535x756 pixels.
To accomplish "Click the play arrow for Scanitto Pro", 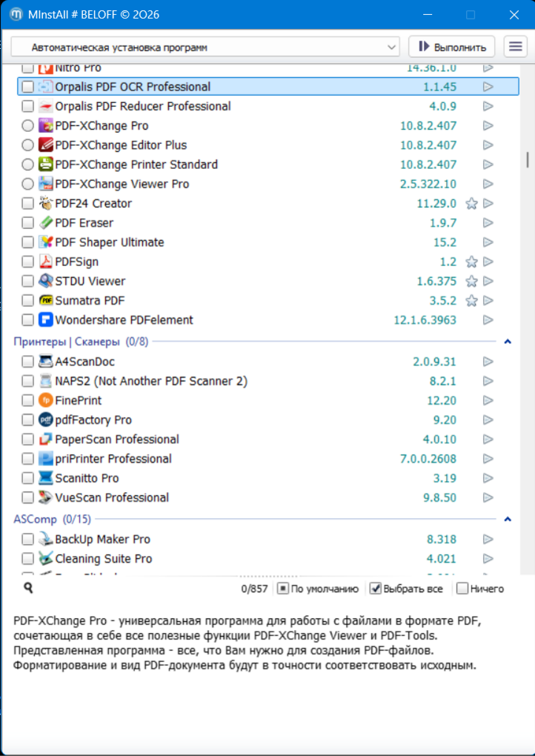I will click(x=488, y=478).
